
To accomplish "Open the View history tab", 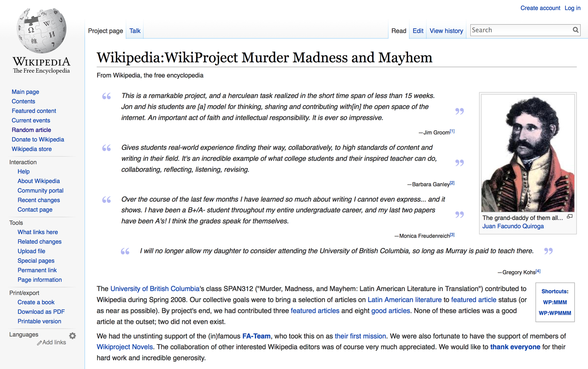I will click(446, 31).
